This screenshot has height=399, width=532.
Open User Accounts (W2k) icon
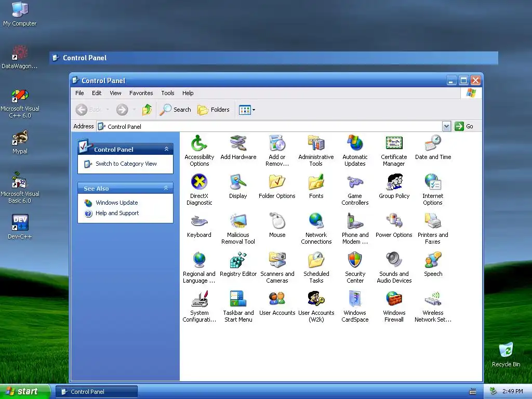316,299
